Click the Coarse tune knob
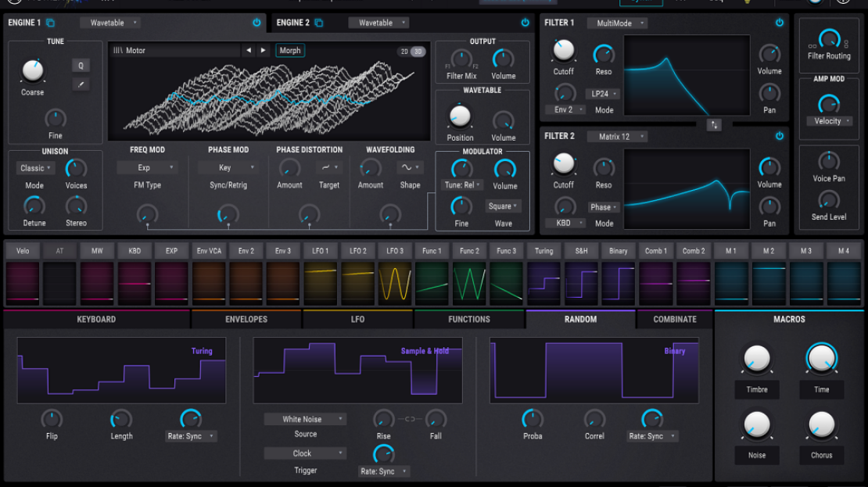The height and width of the screenshot is (487, 868). [x=33, y=71]
